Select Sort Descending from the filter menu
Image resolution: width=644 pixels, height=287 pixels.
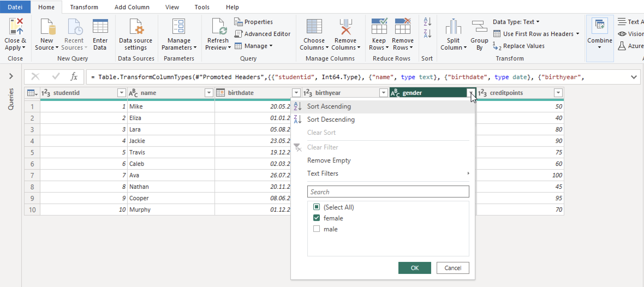point(331,119)
